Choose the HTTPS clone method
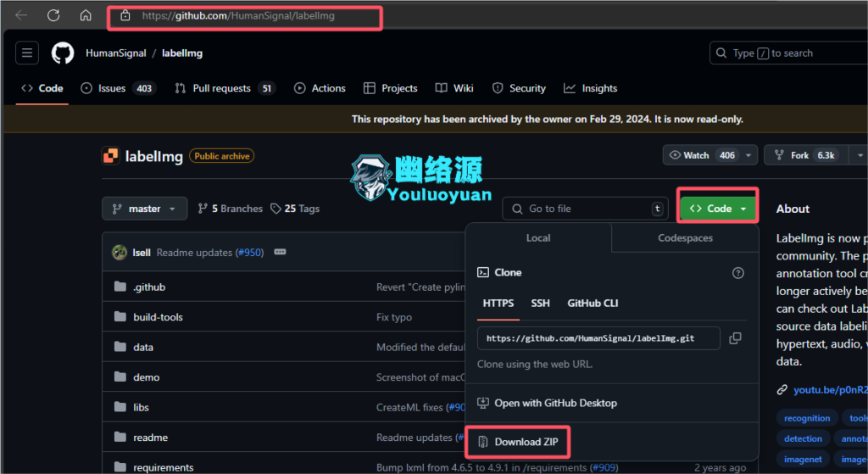 click(x=498, y=304)
